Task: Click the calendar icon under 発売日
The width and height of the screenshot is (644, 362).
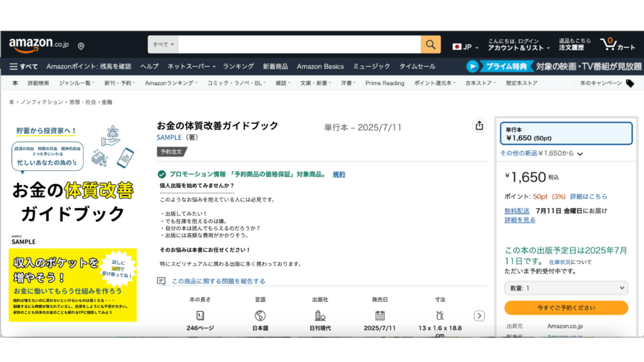Action: (x=380, y=315)
